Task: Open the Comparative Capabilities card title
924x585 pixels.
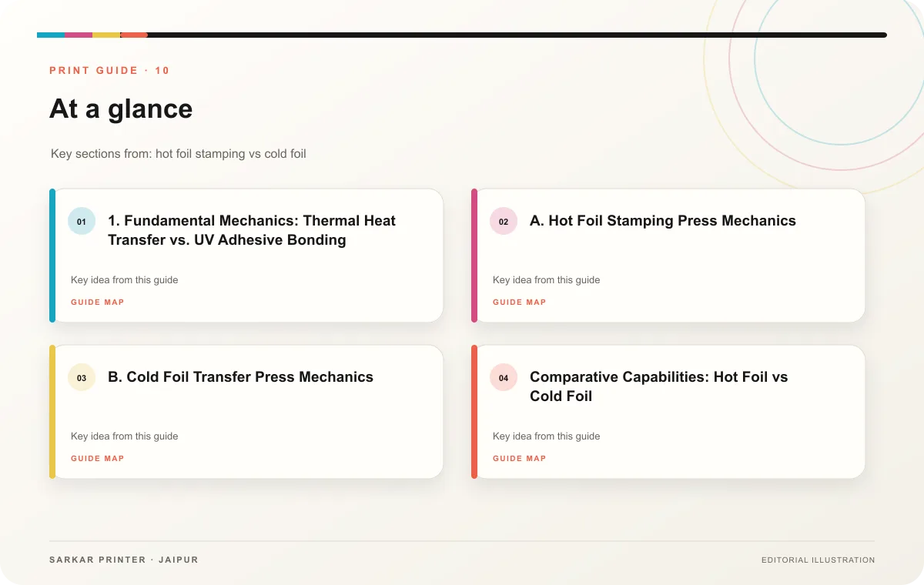Action: pyautogui.click(x=659, y=386)
